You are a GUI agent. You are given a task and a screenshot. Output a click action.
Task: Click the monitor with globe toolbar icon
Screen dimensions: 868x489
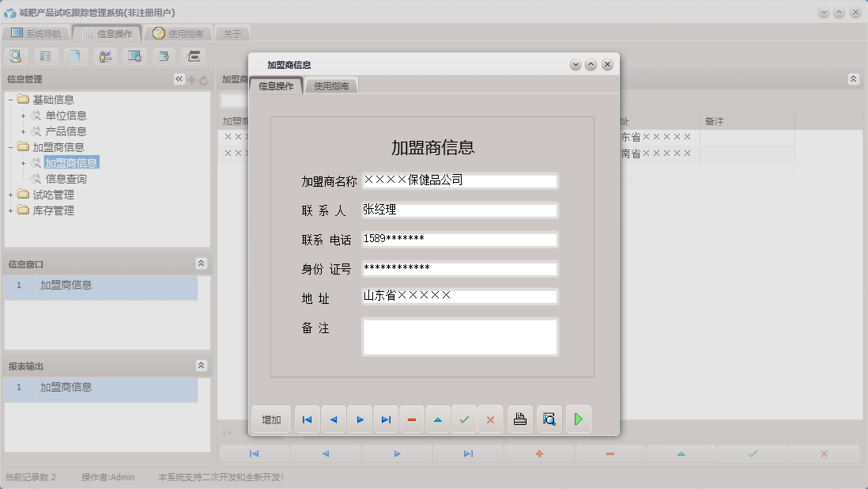(x=134, y=55)
